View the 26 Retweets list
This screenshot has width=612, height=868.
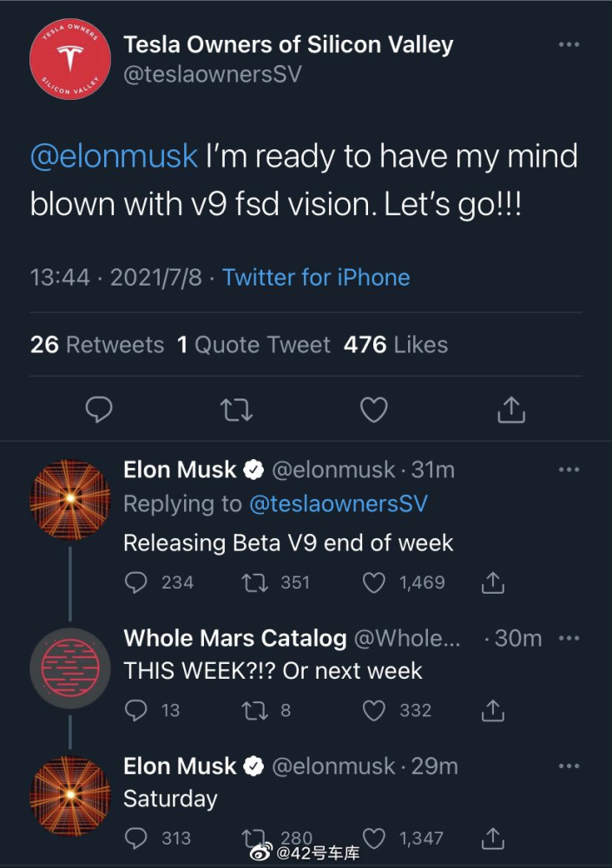click(x=97, y=345)
